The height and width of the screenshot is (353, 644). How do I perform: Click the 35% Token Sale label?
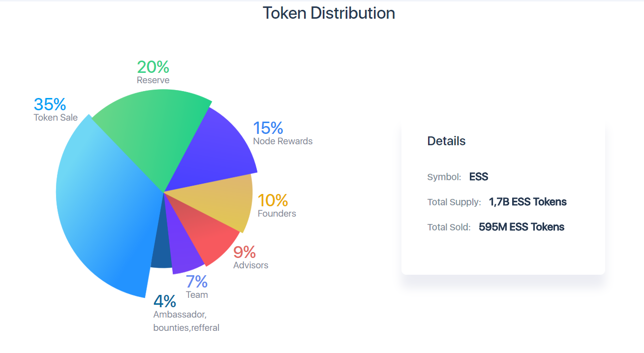pyautogui.click(x=50, y=104)
